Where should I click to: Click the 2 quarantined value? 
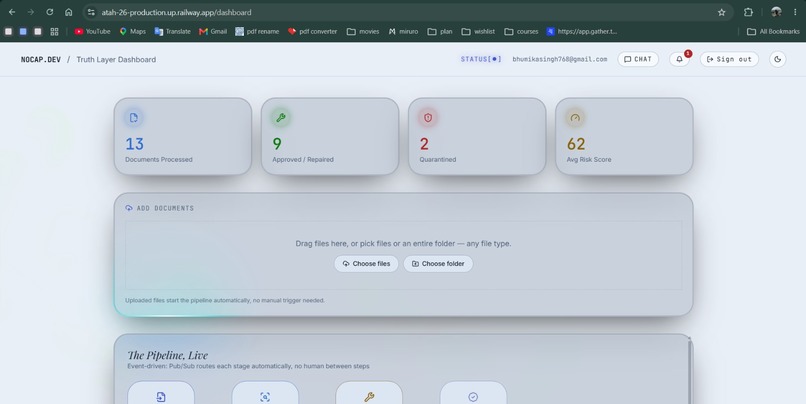tap(424, 144)
